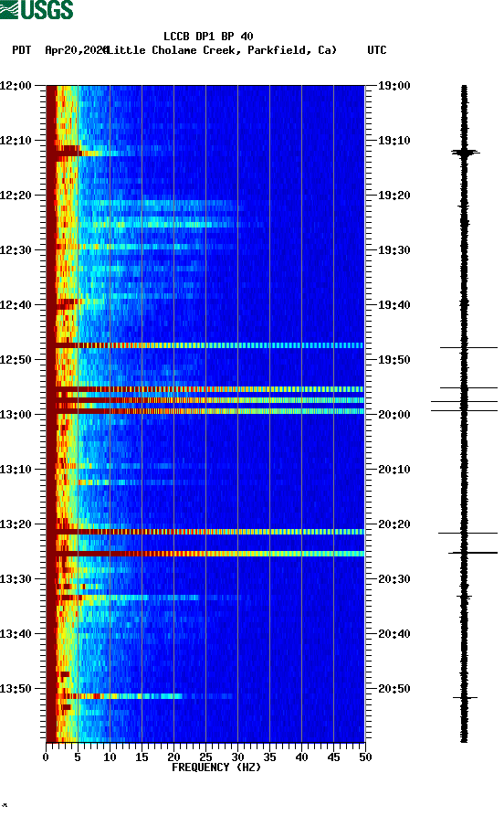Click the '13:30' PDT time label
The image size is (504, 815).
[x=16, y=579]
